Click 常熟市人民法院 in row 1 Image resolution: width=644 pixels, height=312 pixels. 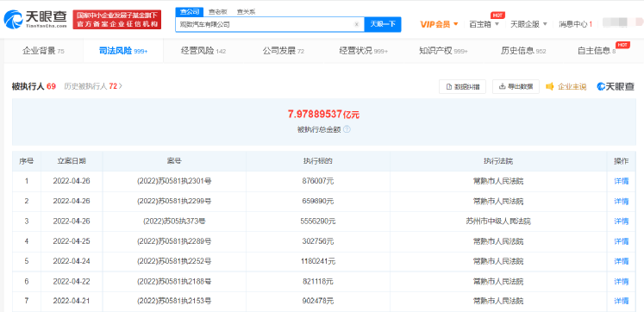[x=498, y=181]
